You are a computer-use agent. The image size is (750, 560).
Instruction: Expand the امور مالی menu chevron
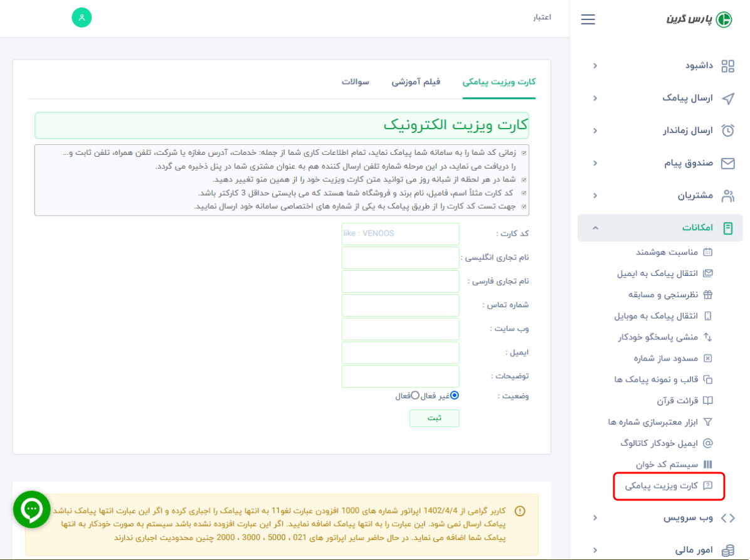coord(595,550)
